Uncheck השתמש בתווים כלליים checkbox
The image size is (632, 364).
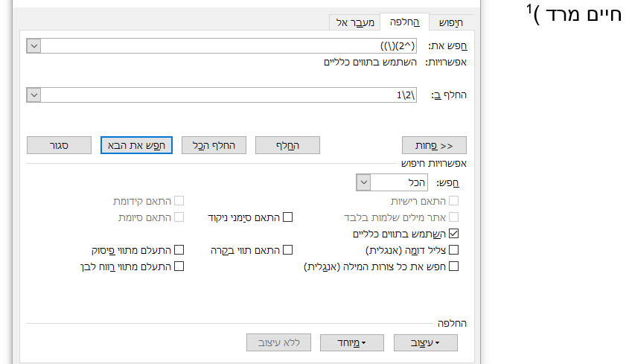click(x=454, y=234)
